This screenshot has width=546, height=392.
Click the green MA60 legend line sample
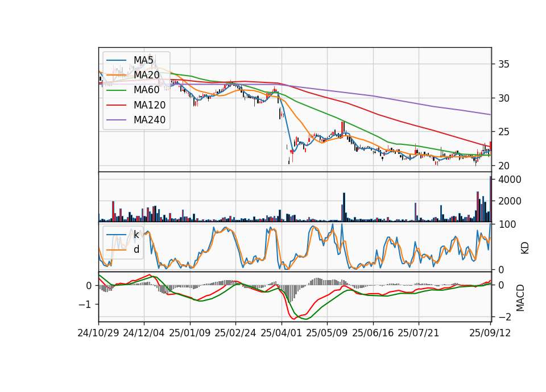(x=116, y=90)
